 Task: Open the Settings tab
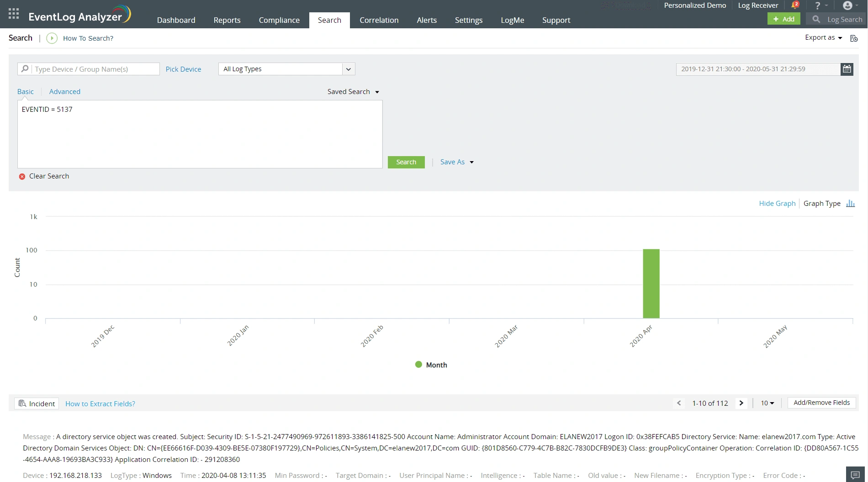tap(469, 20)
